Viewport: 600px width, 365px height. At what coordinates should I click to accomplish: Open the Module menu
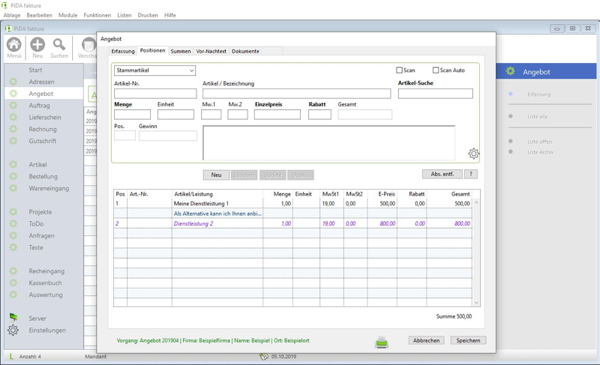click(x=68, y=15)
